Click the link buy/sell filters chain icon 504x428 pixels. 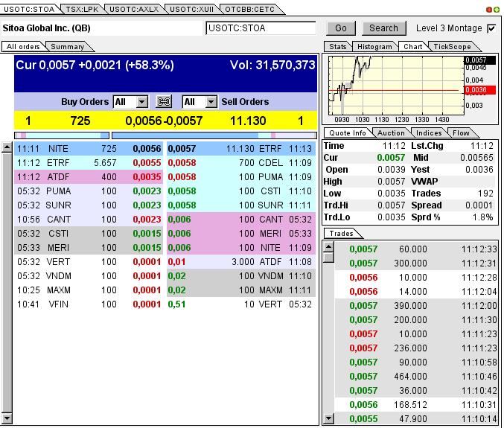pos(164,102)
